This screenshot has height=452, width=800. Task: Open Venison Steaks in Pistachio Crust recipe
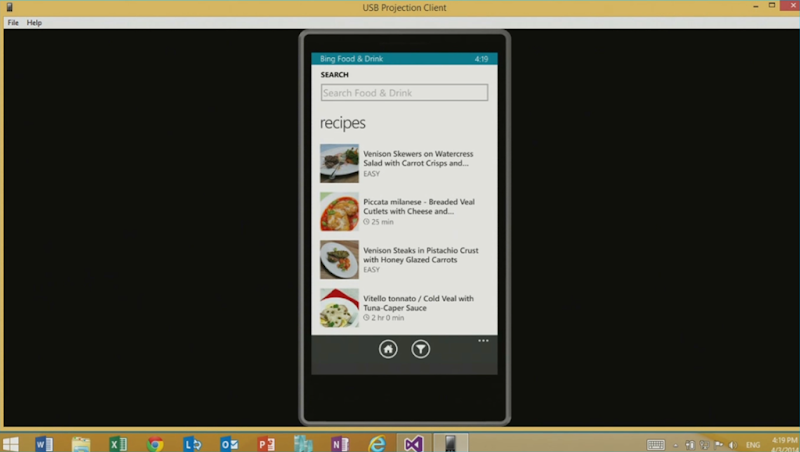pos(404,260)
